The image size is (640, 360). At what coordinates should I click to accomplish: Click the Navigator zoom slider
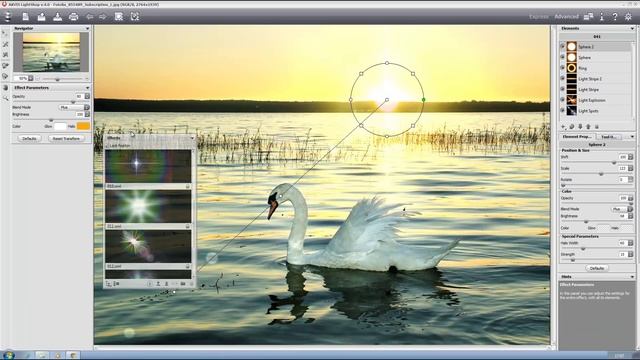(61, 79)
